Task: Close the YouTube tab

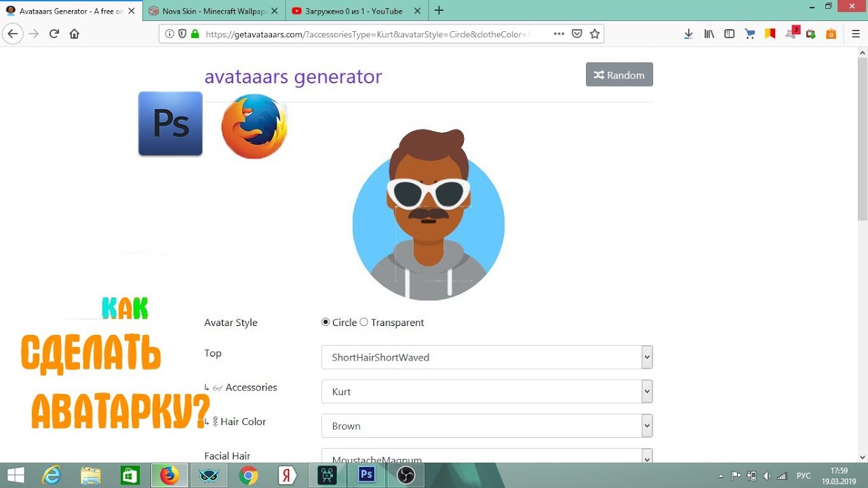Action: pyautogui.click(x=416, y=12)
